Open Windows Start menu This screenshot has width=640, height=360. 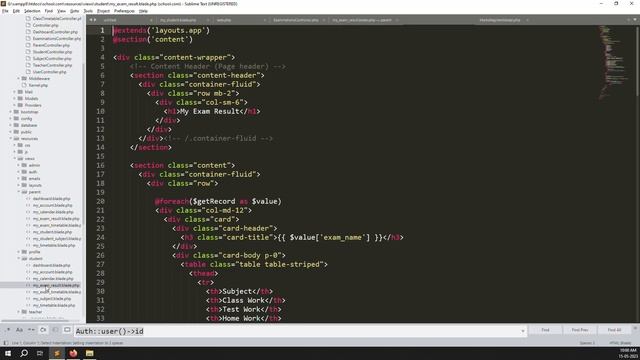click(8, 353)
